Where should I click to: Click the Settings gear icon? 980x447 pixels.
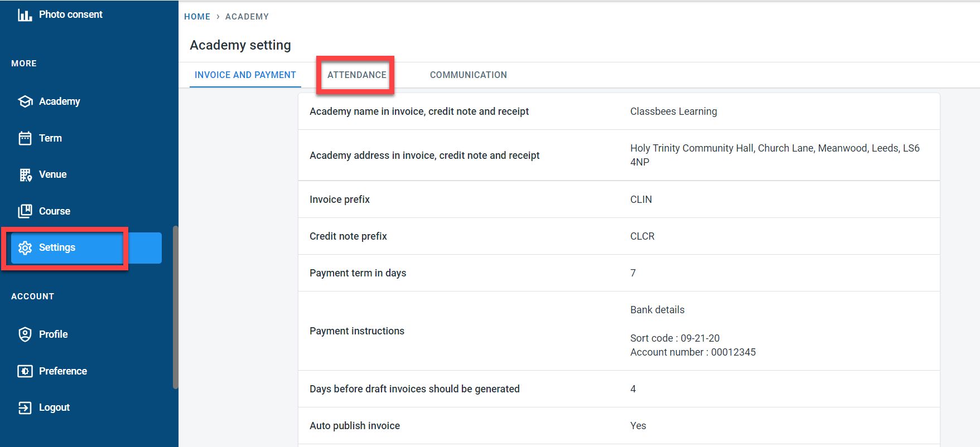(25, 248)
